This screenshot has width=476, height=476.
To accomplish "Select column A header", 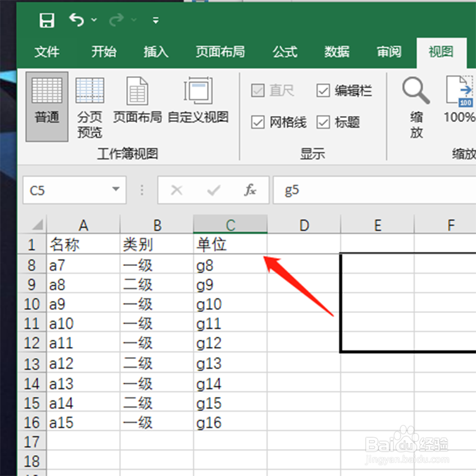I will (83, 225).
